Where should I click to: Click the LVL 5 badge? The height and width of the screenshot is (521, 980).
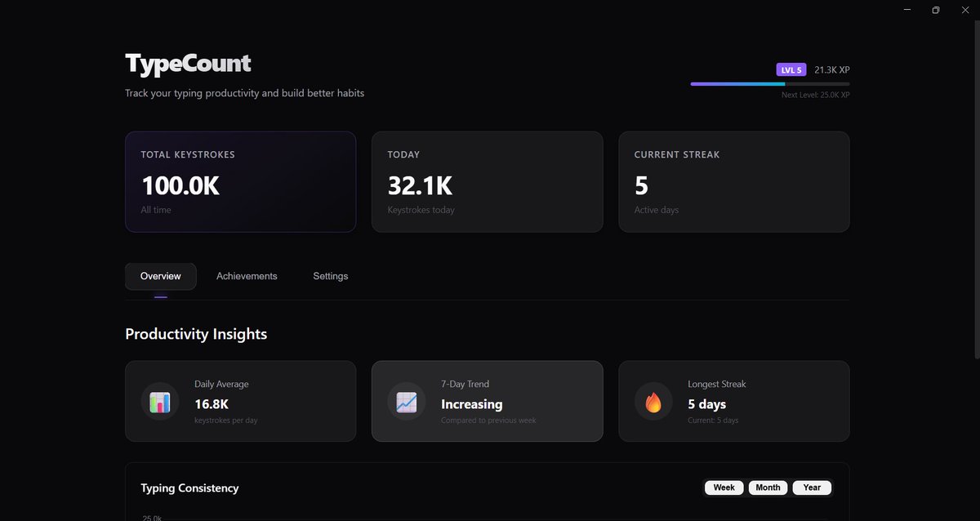(x=791, y=70)
